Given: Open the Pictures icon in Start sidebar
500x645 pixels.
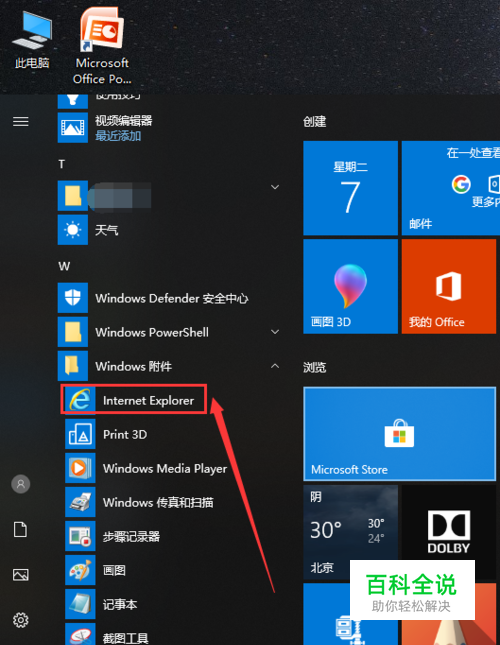Looking at the screenshot, I should [21, 574].
